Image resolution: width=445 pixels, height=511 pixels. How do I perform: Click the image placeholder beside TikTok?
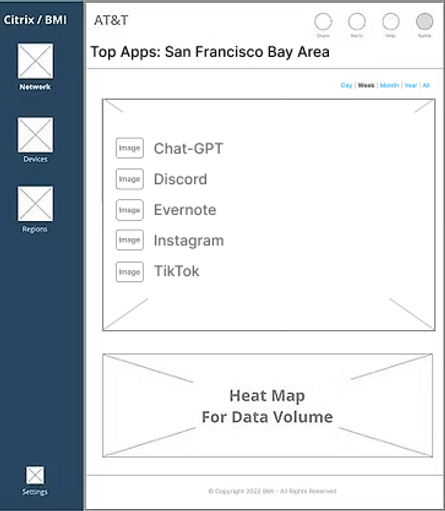(130, 272)
